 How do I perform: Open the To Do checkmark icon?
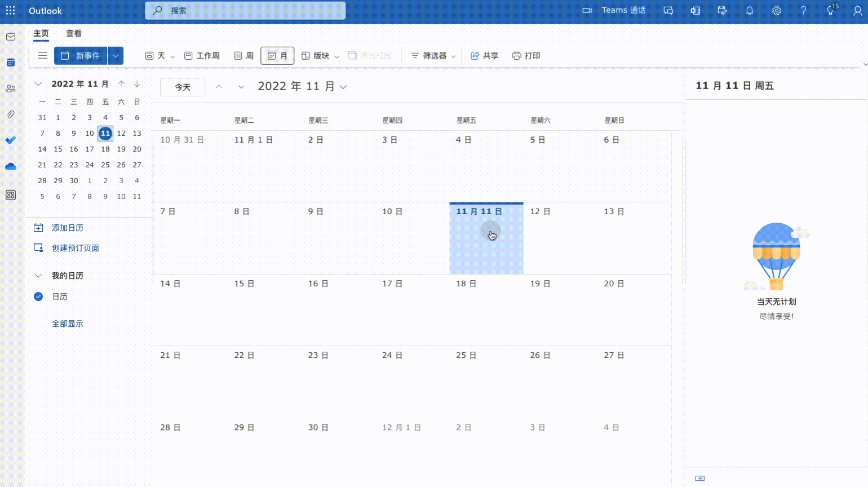pos(11,140)
